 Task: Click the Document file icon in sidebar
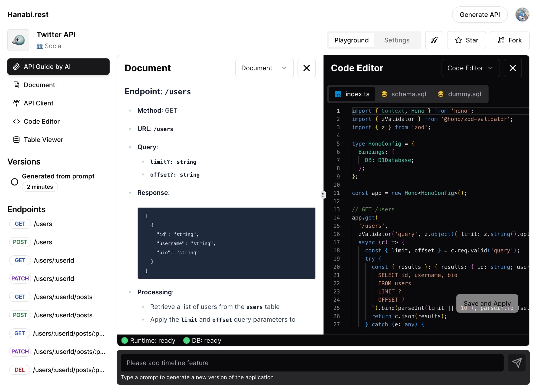[16, 85]
